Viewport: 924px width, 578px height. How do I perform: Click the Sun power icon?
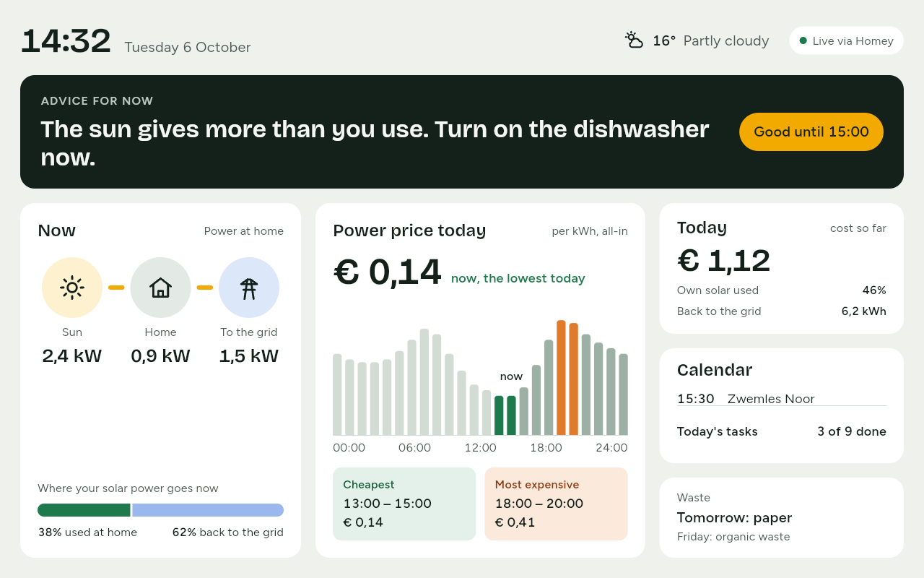coord(72,288)
